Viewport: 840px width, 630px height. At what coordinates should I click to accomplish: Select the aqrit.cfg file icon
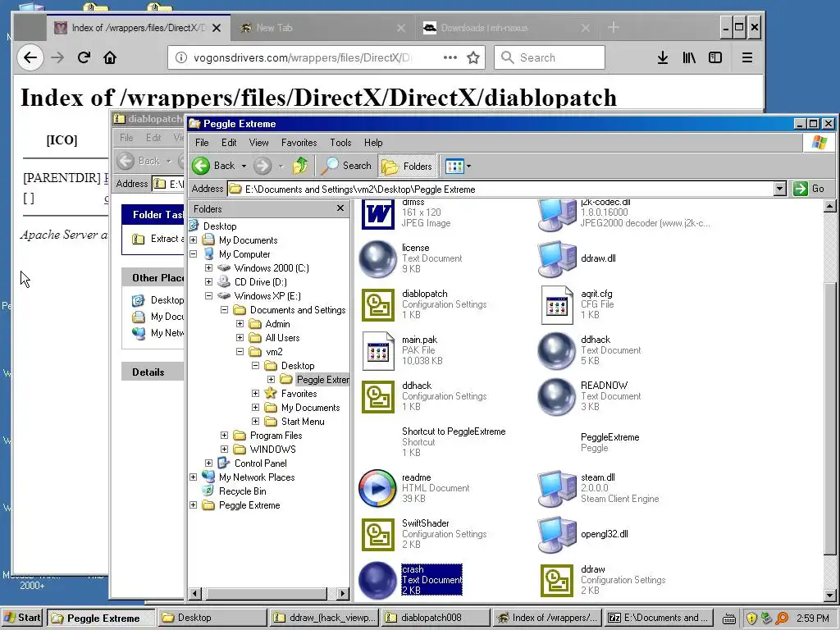pos(557,305)
